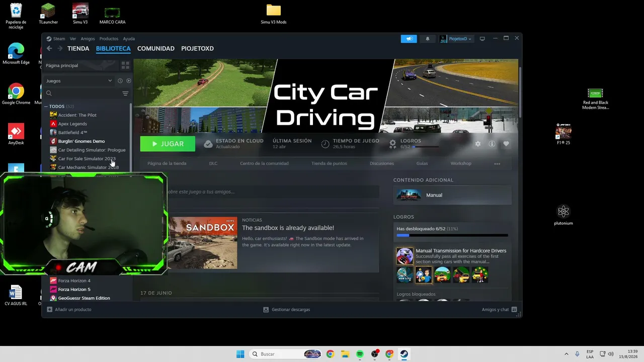
Task: Switch to Big Picture mode monitor icon
Action: (x=482, y=39)
